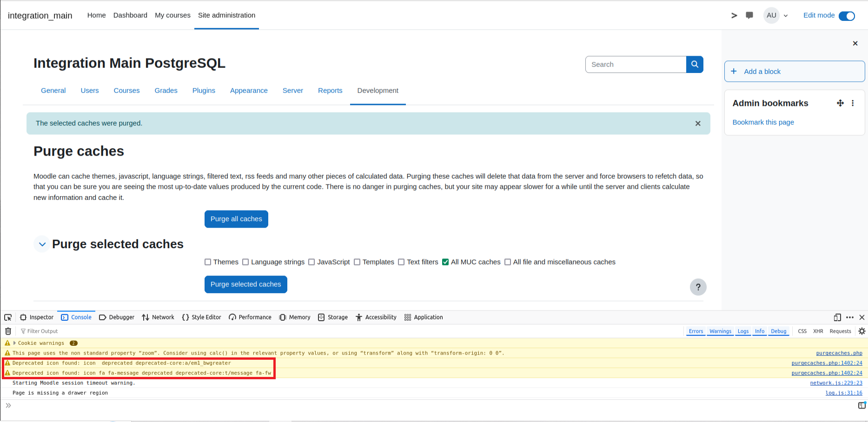This screenshot has width=868, height=422.
Task: Open the Users admin tab
Action: pyautogui.click(x=90, y=91)
